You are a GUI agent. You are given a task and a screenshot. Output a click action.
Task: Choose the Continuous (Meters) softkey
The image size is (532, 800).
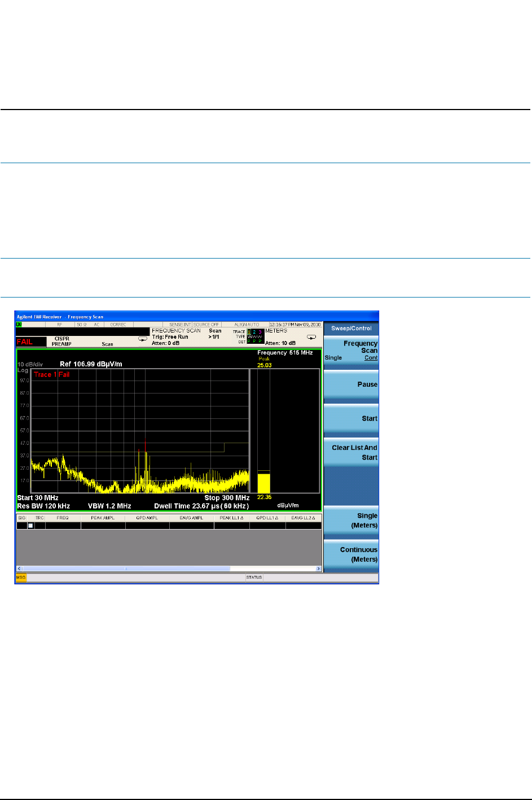[351, 554]
